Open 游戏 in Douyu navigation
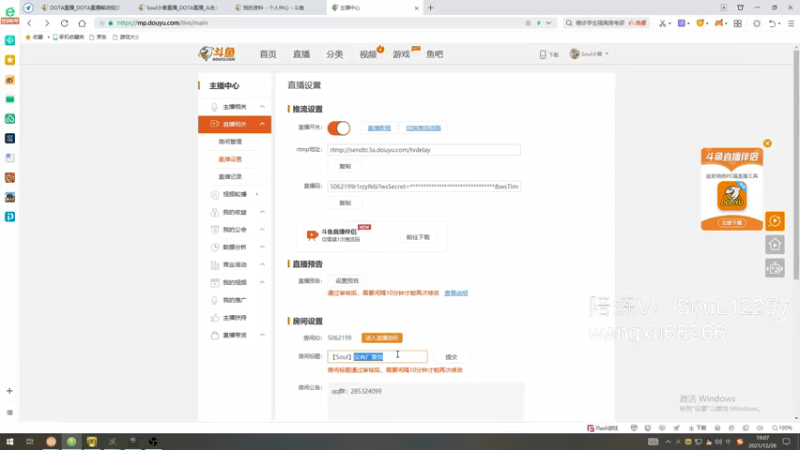This screenshot has height=450, width=800. 402,54
